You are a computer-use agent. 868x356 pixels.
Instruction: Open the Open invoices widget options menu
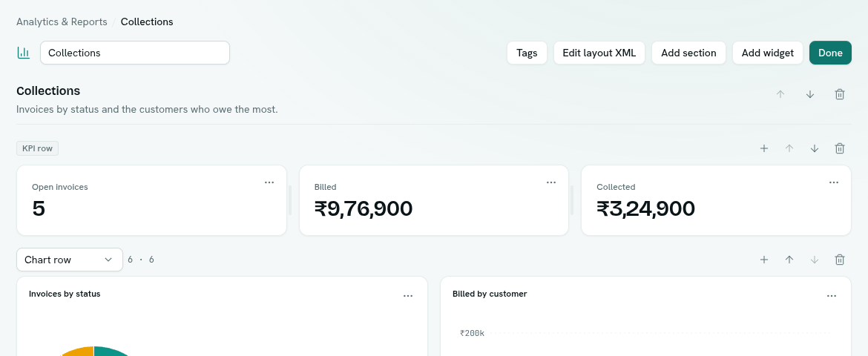coord(269,182)
